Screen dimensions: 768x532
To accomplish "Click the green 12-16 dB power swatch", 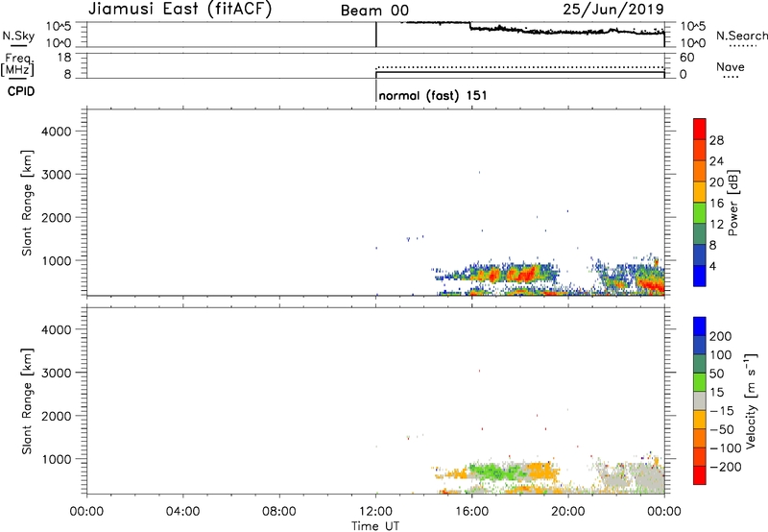I will (x=700, y=213).
